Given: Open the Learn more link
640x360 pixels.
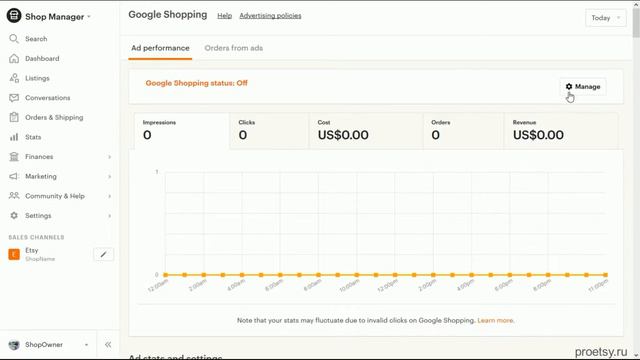Looking at the screenshot, I should 496,320.
